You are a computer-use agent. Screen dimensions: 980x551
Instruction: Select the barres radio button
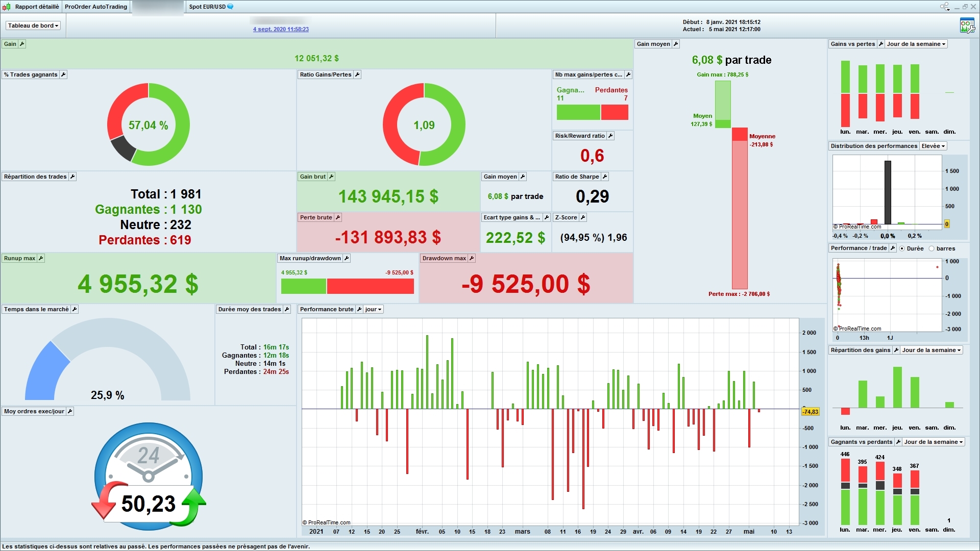(932, 248)
